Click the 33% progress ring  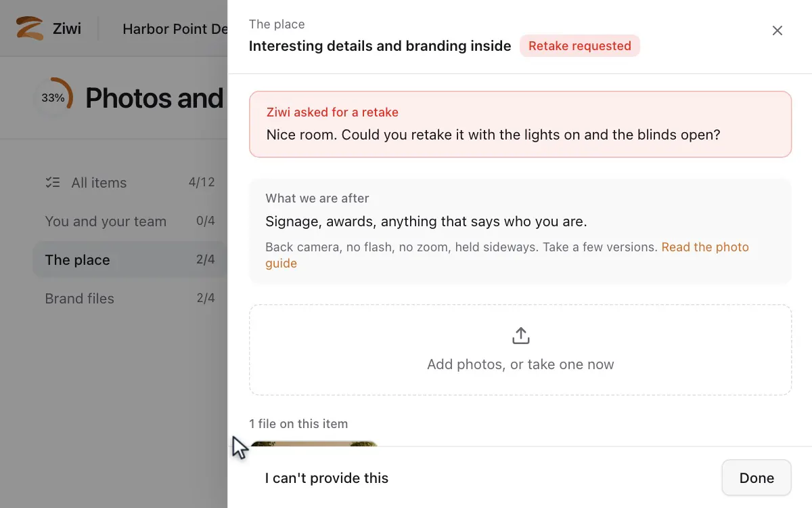coord(53,98)
